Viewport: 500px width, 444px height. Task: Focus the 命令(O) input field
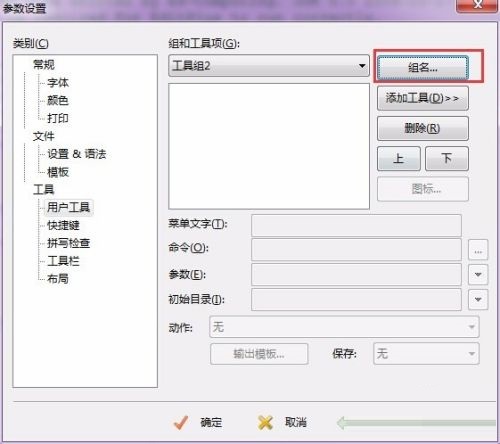point(356,249)
